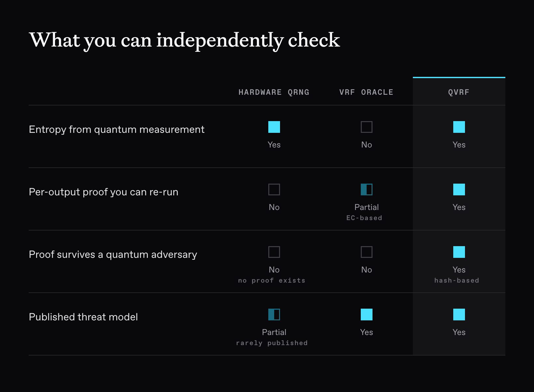
Task: Click QVRF filled square in threat model row
Action: tap(459, 315)
